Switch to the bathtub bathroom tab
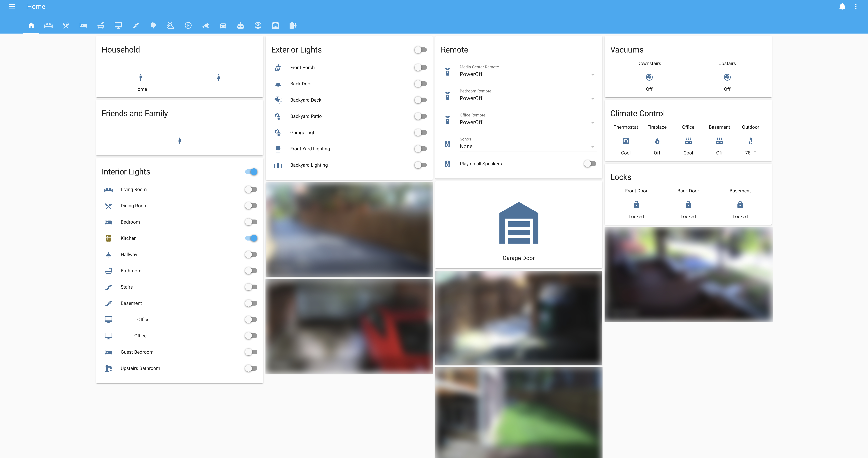 tap(101, 26)
